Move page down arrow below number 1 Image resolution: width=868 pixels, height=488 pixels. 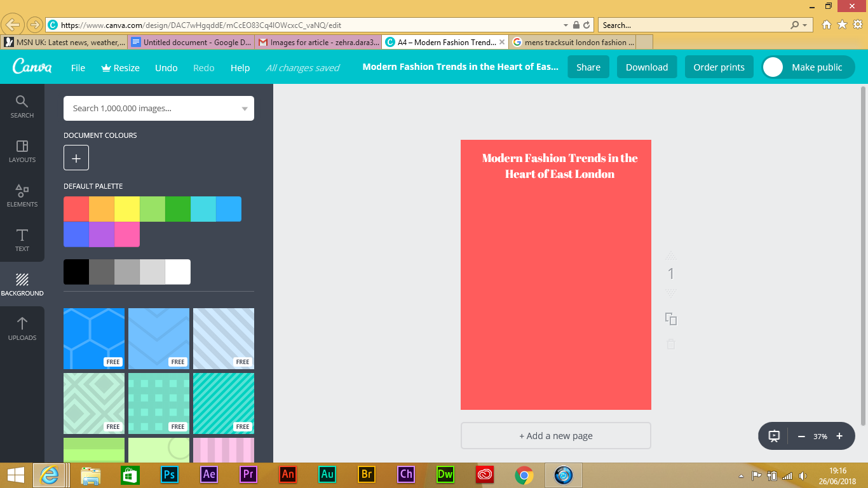(x=670, y=294)
